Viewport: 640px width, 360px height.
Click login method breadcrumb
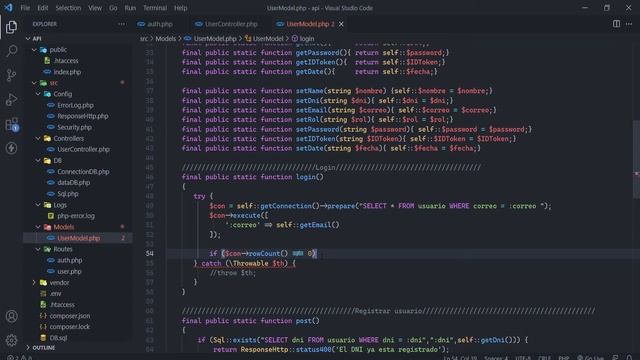pyautogui.click(x=307, y=39)
